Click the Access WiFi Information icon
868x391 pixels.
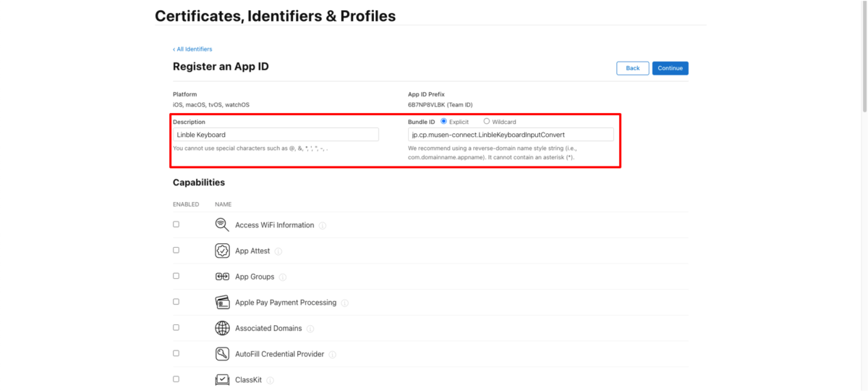click(x=222, y=224)
